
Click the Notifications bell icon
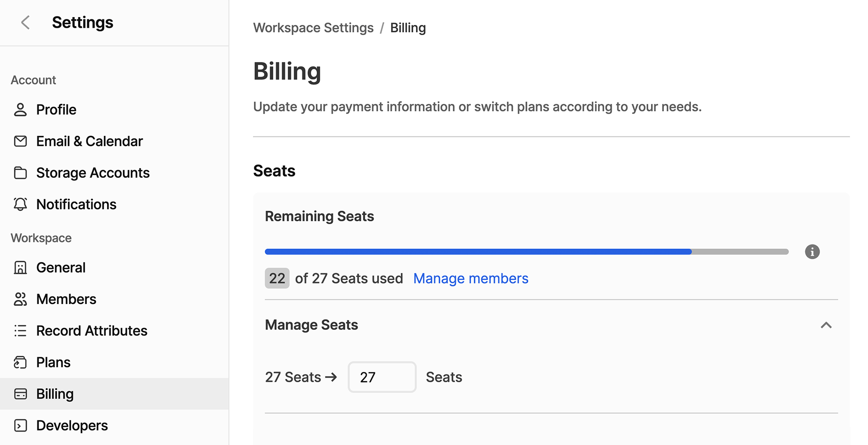[20, 204]
